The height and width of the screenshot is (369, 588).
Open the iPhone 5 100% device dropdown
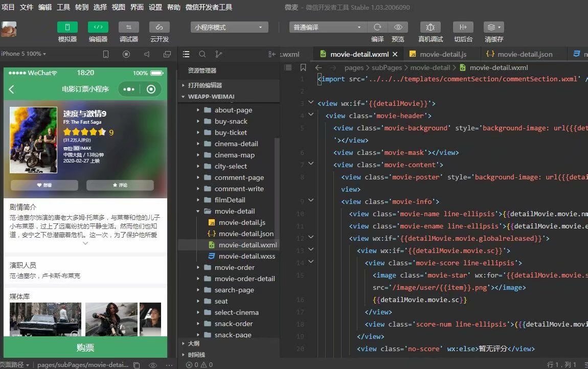(x=23, y=54)
